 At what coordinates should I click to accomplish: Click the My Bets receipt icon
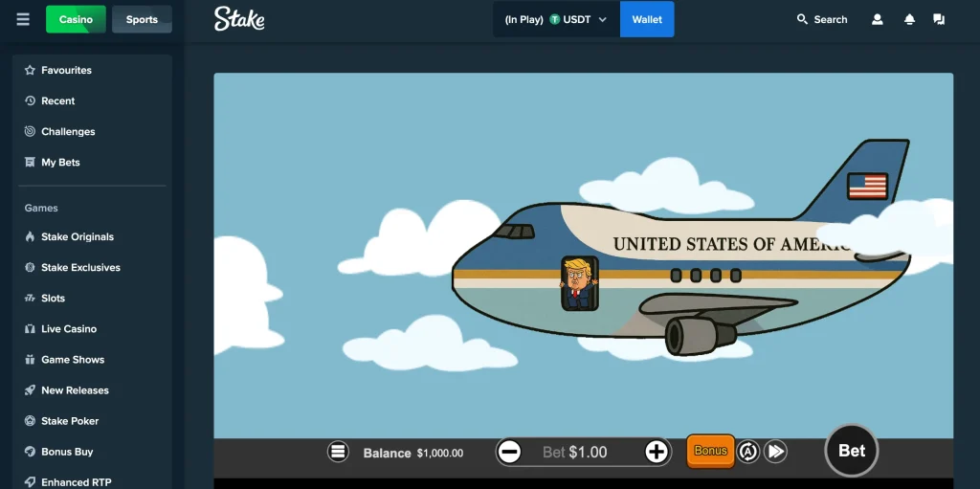click(30, 162)
